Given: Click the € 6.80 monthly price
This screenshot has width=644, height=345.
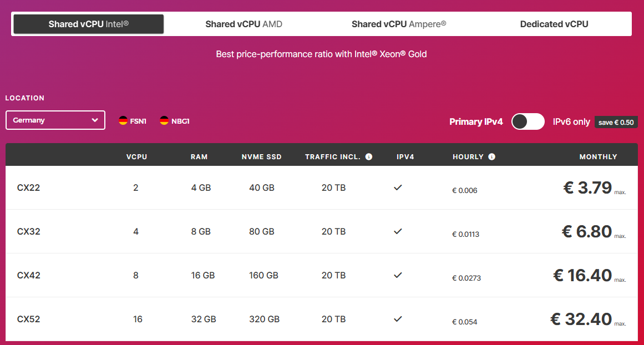Looking at the screenshot, I should click(x=587, y=232).
